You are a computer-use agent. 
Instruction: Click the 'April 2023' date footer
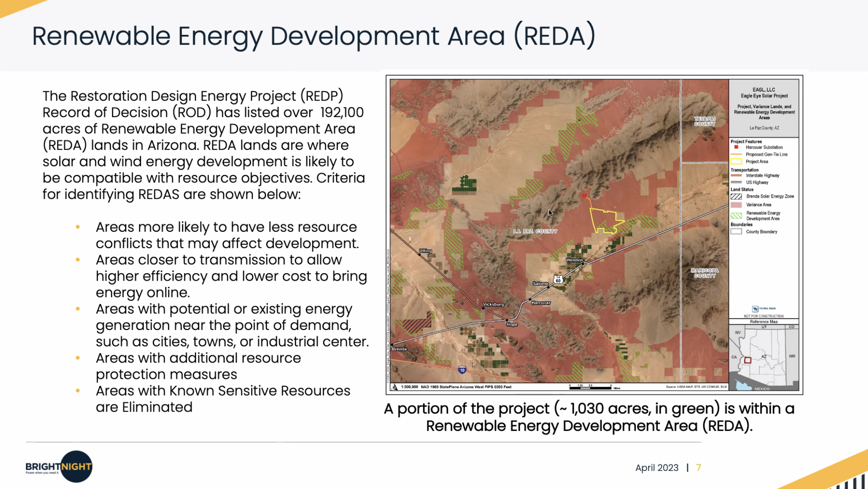pos(657,468)
